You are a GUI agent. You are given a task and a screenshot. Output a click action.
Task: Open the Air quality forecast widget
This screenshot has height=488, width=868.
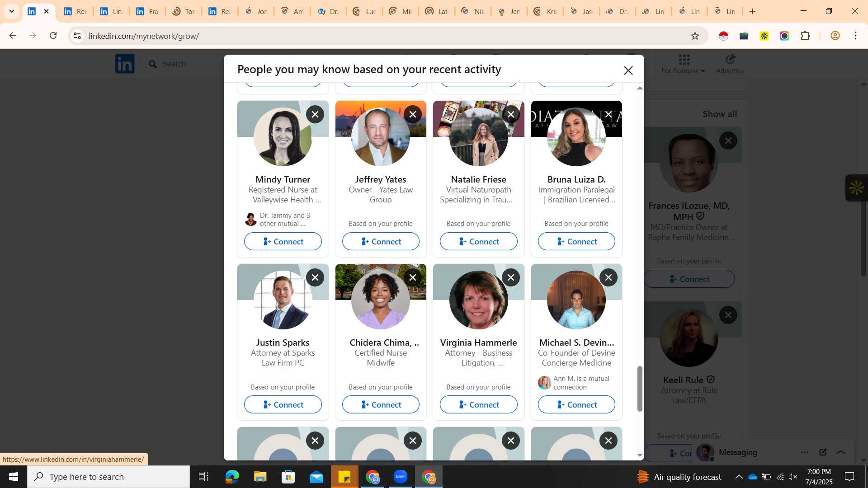pyautogui.click(x=679, y=477)
